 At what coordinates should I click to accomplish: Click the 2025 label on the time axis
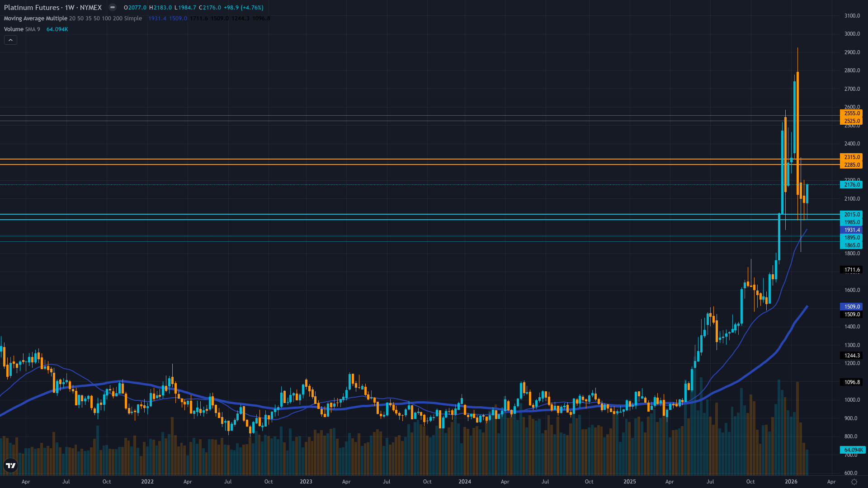[x=630, y=482]
